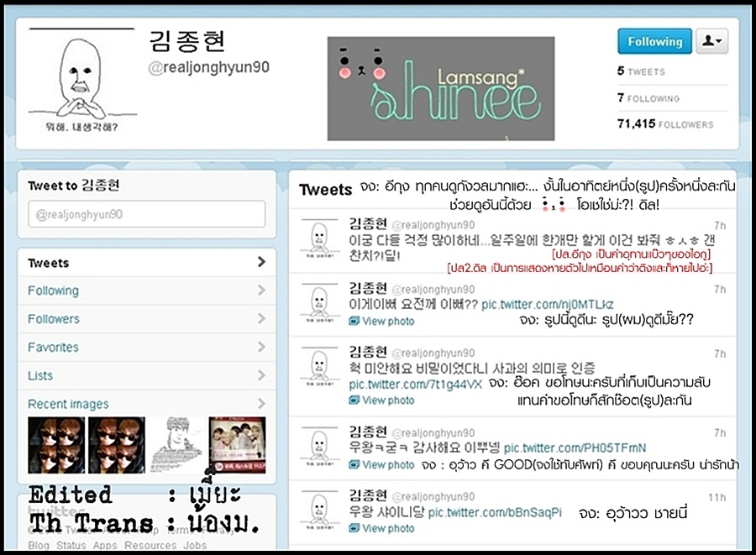Click the 7h timestamp on "이궁 다들" tweet
756x555 pixels.
pyautogui.click(x=720, y=226)
